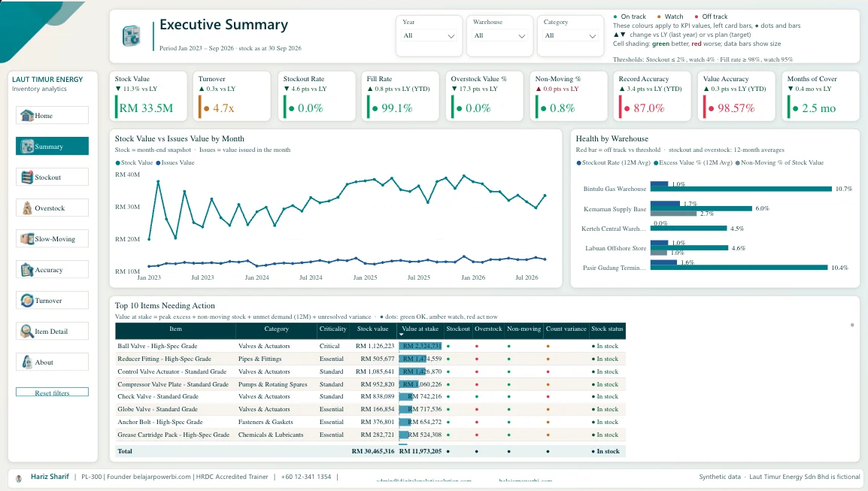This screenshot has height=491, width=868.
Task: Switch to the Turnover page
Action: [52, 301]
